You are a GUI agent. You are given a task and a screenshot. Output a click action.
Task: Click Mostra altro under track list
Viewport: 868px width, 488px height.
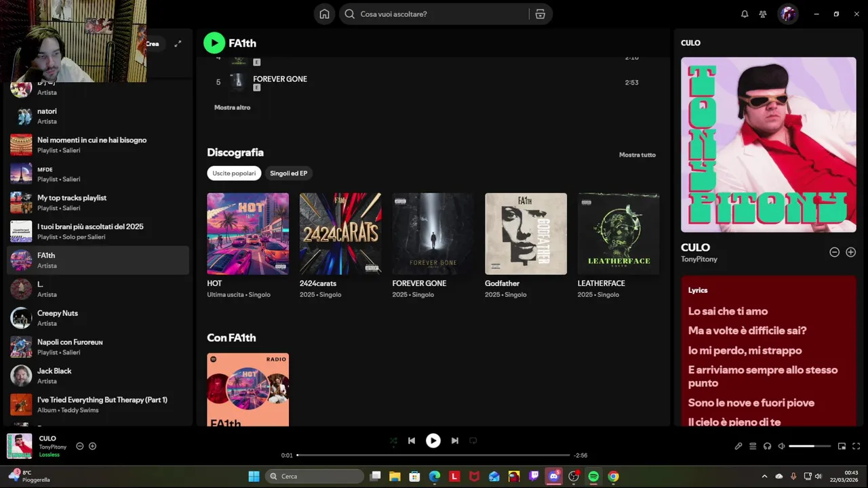coord(232,107)
